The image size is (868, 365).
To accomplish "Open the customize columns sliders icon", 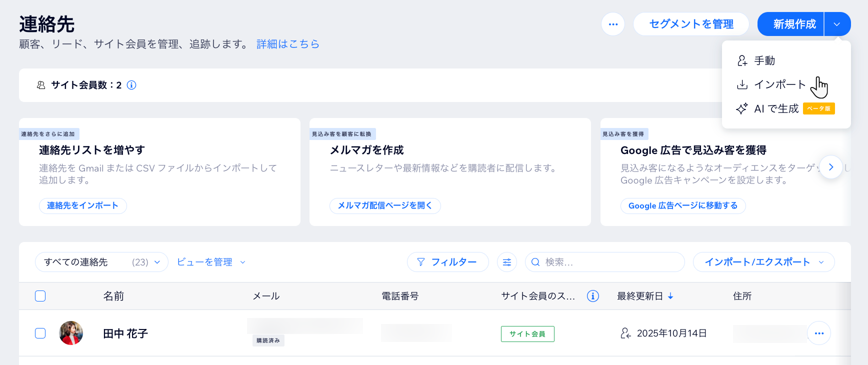I will click(x=507, y=262).
